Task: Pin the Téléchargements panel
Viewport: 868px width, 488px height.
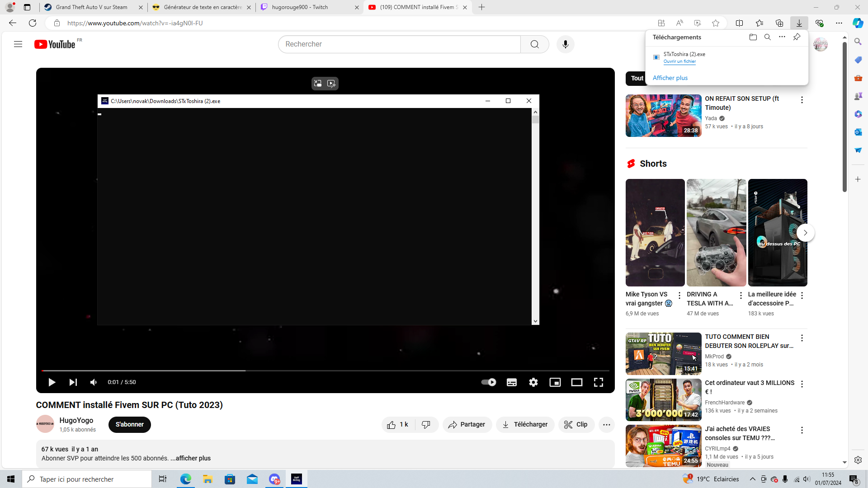Action: click(797, 37)
